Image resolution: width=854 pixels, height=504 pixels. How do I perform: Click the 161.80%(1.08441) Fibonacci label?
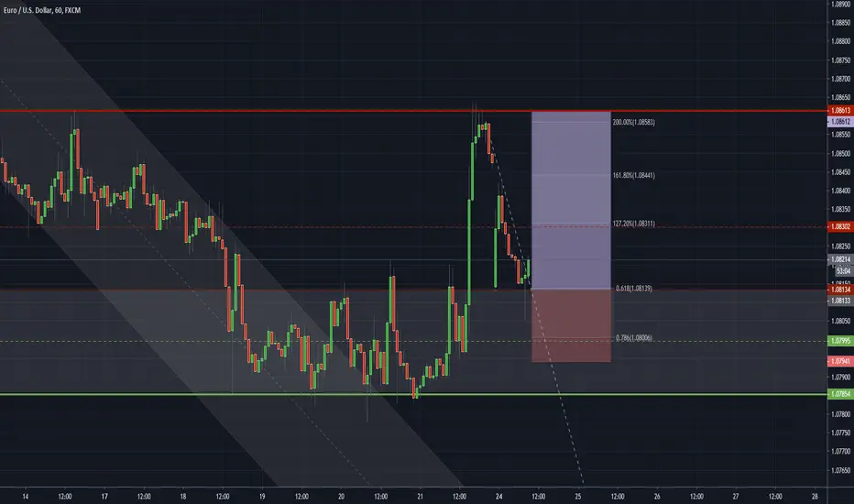coord(633,175)
